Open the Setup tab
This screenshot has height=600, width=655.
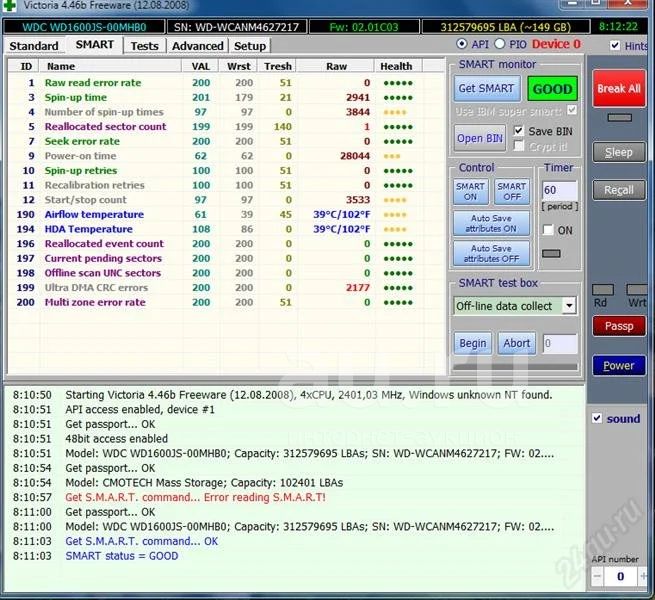pyautogui.click(x=250, y=46)
